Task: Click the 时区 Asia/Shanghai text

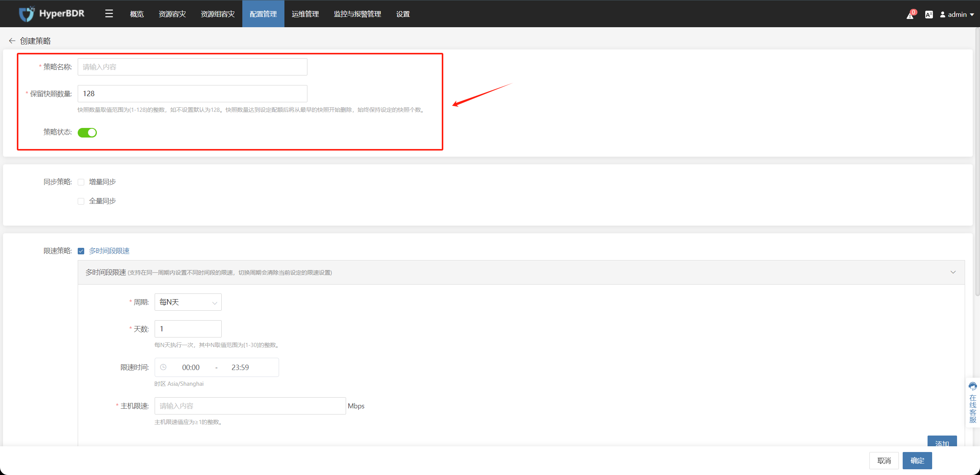Action: coord(179,384)
